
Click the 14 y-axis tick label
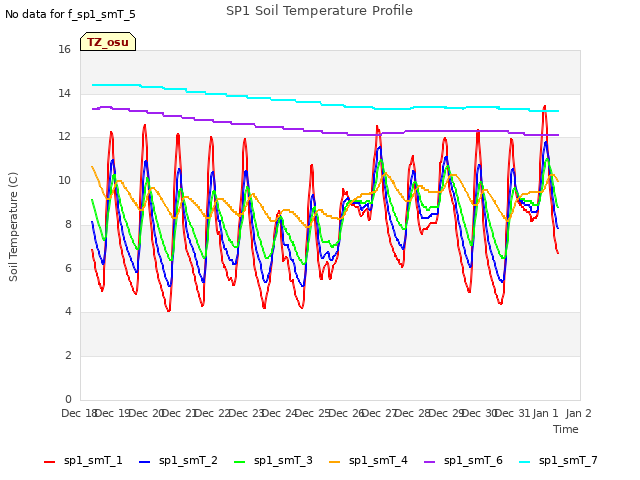pos(64,93)
